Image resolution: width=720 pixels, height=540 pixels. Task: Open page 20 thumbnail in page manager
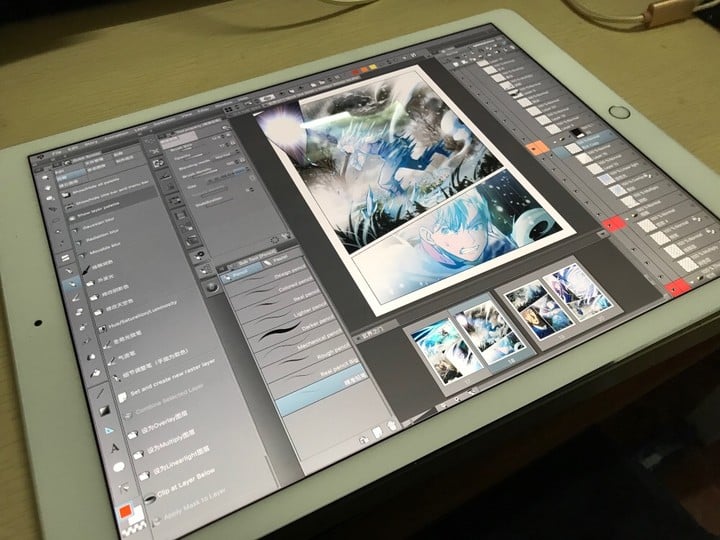point(579,290)
